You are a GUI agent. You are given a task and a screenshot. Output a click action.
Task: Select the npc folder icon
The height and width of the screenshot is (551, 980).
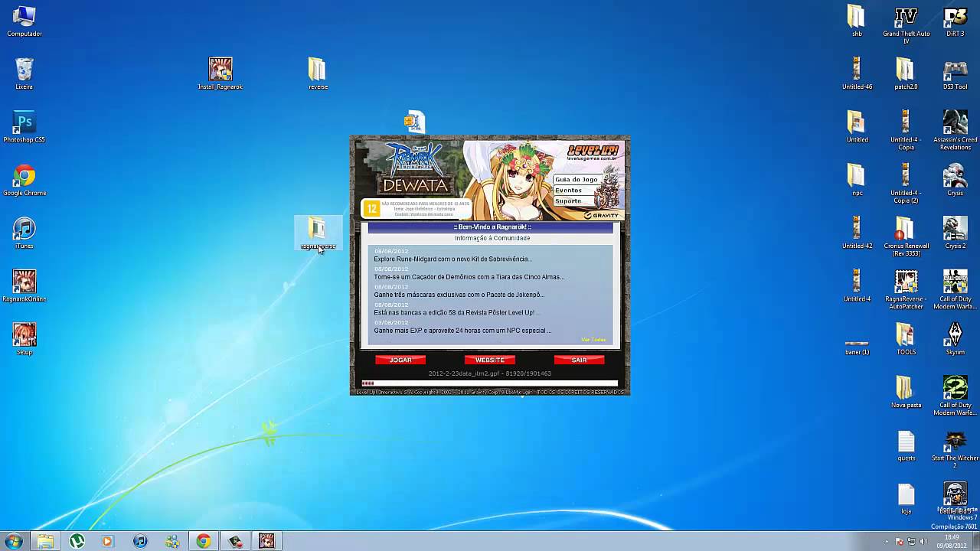coord(857,181)
